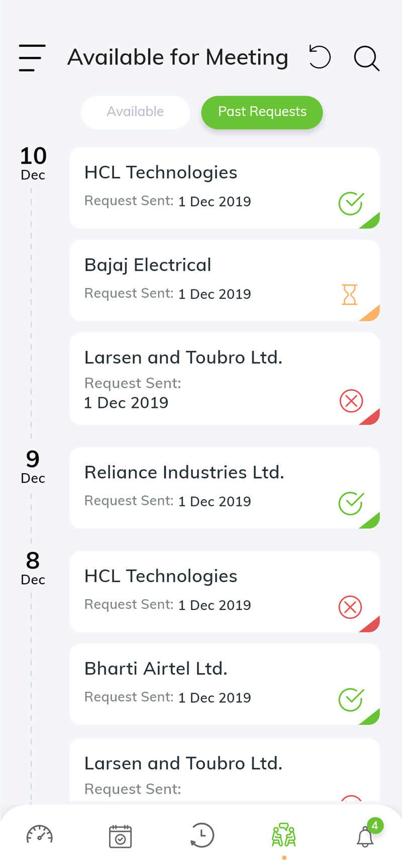Tap the rejected cross icon on 10 Dec Larsen and Toubro
The width and height of the screenshot is (402, 868).
click(351, 401)
